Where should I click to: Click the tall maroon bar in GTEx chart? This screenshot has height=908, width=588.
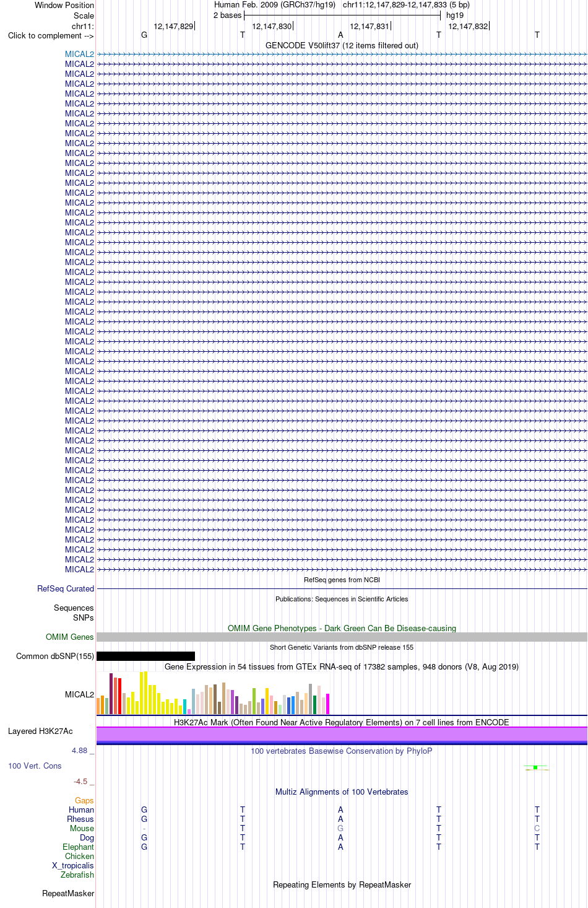coord(111,694)
